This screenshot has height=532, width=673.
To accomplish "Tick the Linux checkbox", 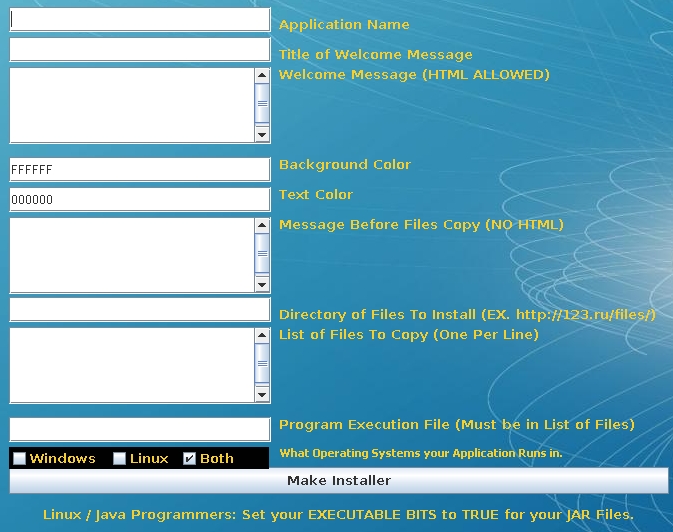I will [x=120, y=459].
